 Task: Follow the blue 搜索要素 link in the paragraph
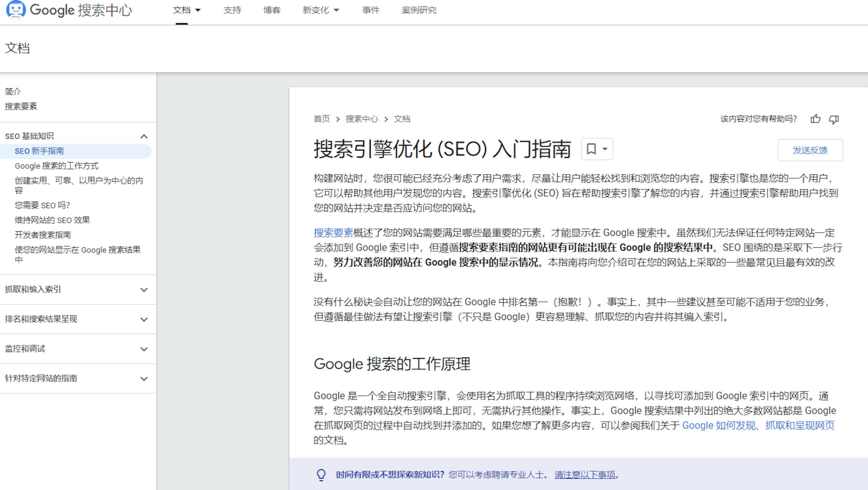[x=333, y=233]
